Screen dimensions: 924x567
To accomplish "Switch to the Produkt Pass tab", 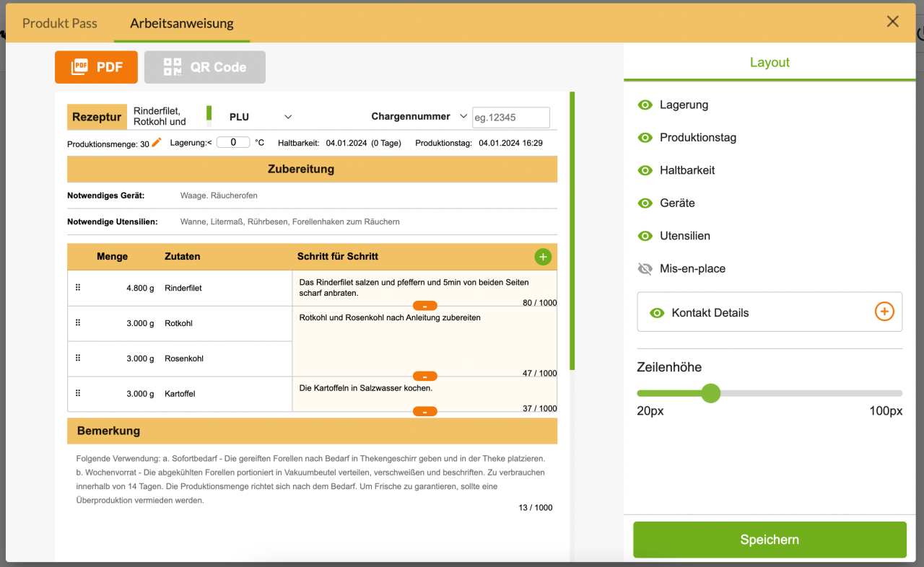I will [60, 22].
